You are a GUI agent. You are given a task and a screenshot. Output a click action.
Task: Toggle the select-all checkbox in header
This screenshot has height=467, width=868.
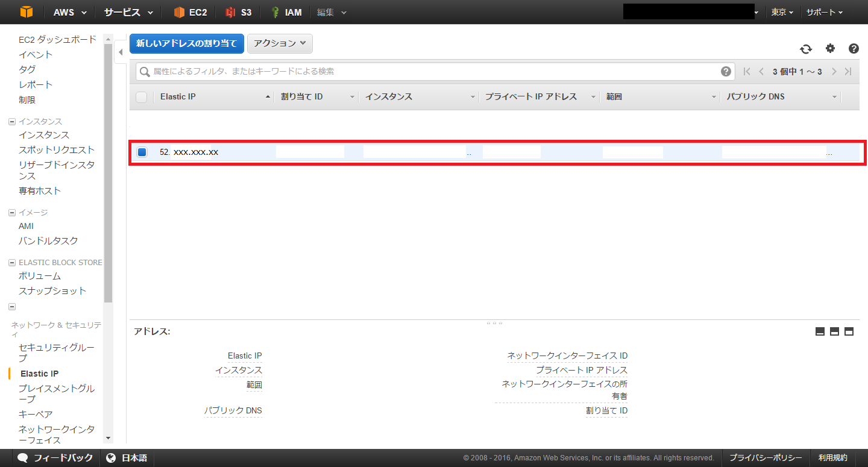pos(142,97)
